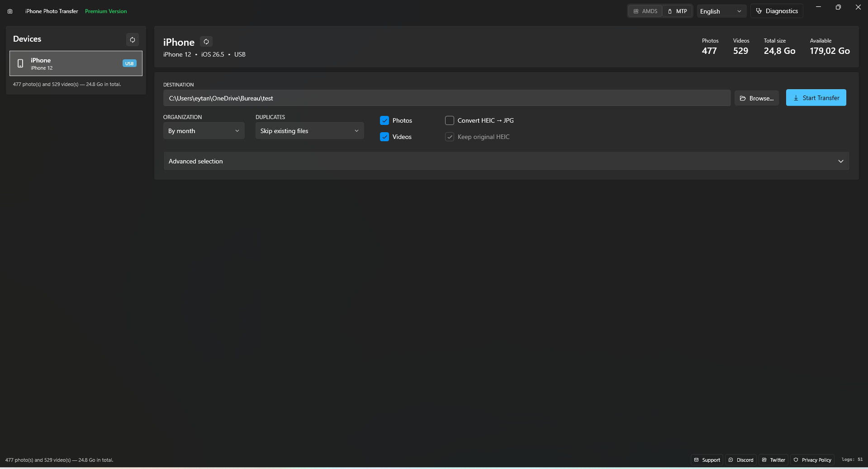
Task: Click the Premium Version label
Action: (106, 11)
